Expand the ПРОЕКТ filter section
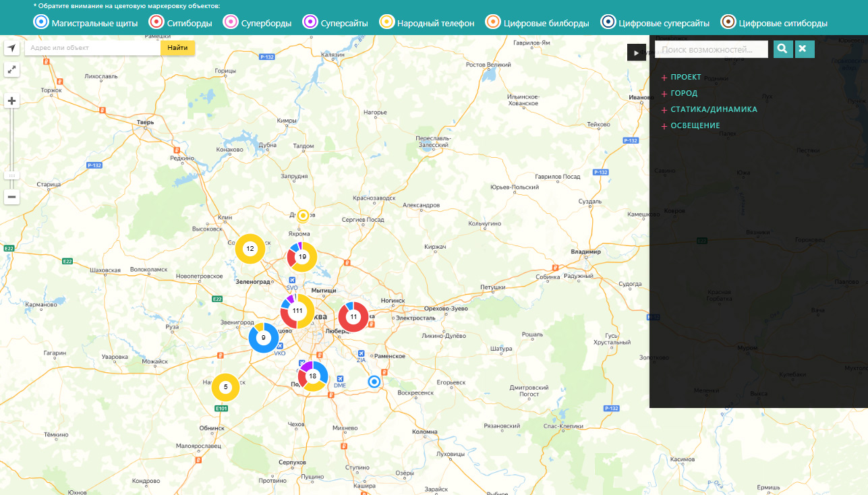868x495 pixels. point(685,78)
